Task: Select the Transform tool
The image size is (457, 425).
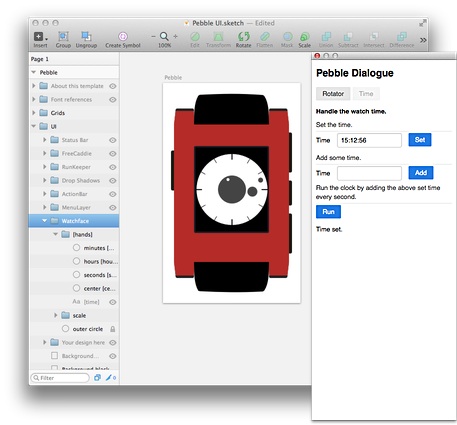Action: click(218, 36)
